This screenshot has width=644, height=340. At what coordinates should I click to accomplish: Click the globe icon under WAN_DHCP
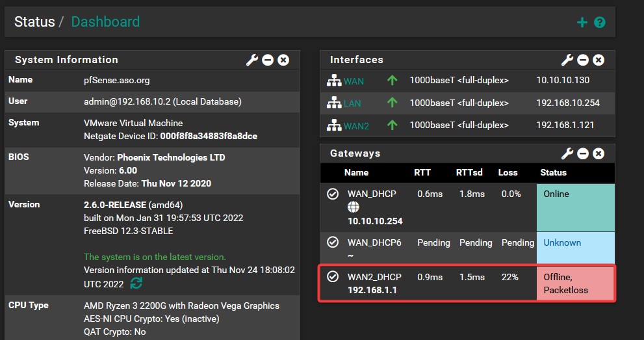[x=353, y=207]
